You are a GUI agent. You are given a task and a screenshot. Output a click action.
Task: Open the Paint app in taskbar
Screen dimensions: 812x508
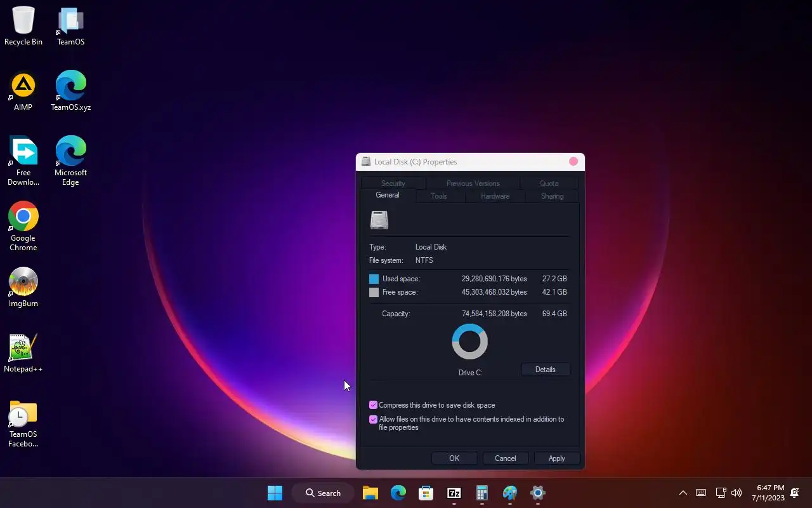[x=510, y=493]
